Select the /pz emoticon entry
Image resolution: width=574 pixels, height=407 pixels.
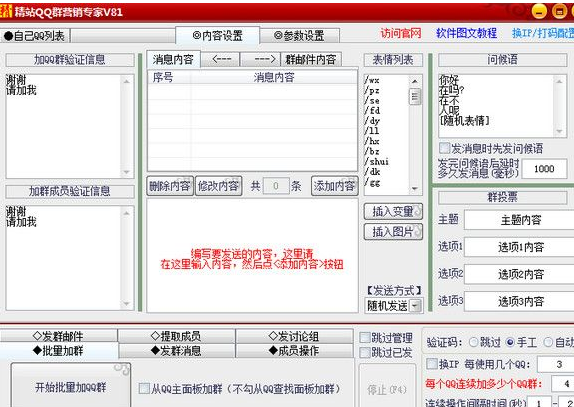[372, 90]
